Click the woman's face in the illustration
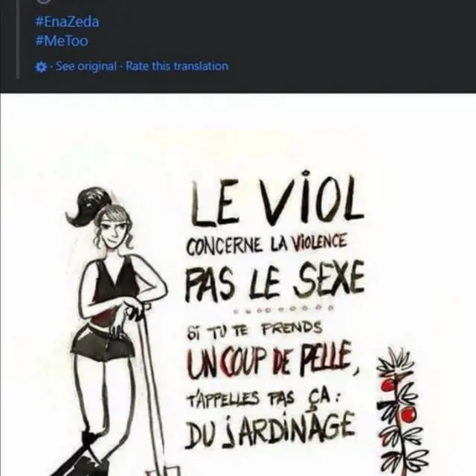The height and width of the screenshot is (476, 476). 113,231
